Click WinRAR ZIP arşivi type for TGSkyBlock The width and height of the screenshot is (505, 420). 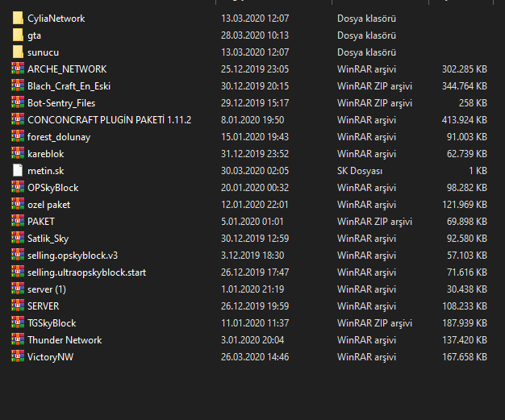[374, 323]
